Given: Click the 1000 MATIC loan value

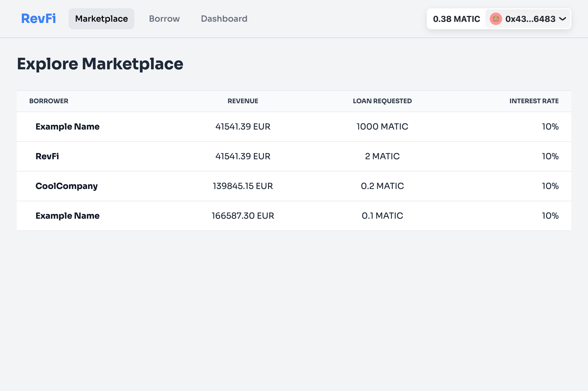Looking at the screenshot, I should click(382, 127).
